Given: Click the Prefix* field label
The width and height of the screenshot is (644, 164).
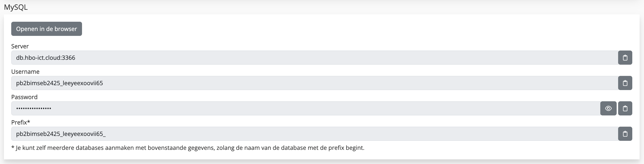Looking at the screenshot, I should click(21, 123).
